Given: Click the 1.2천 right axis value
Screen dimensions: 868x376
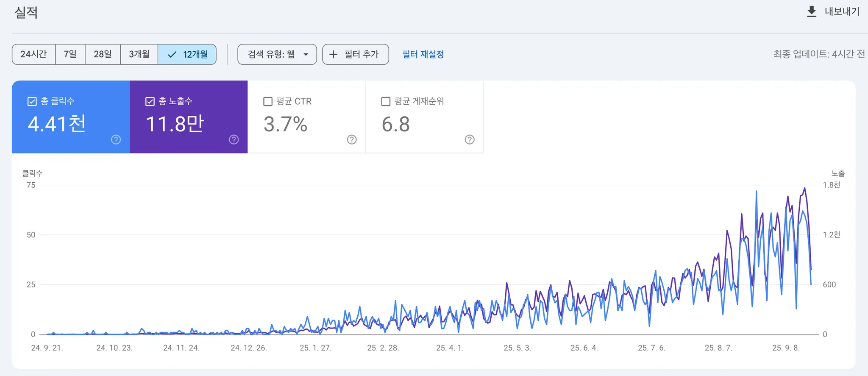Looking at the screenshot, I should tap(832, 235).
